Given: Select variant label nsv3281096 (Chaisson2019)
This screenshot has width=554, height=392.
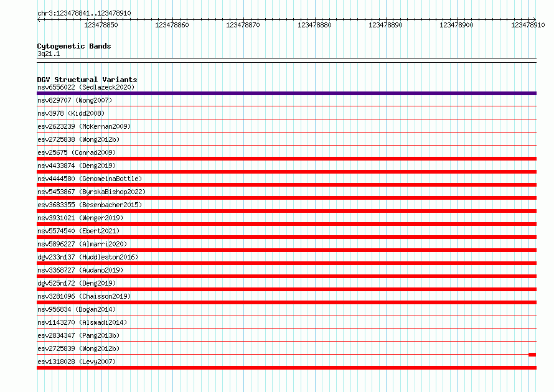Looking at the screenshot, I should click(x=84, y=296).
